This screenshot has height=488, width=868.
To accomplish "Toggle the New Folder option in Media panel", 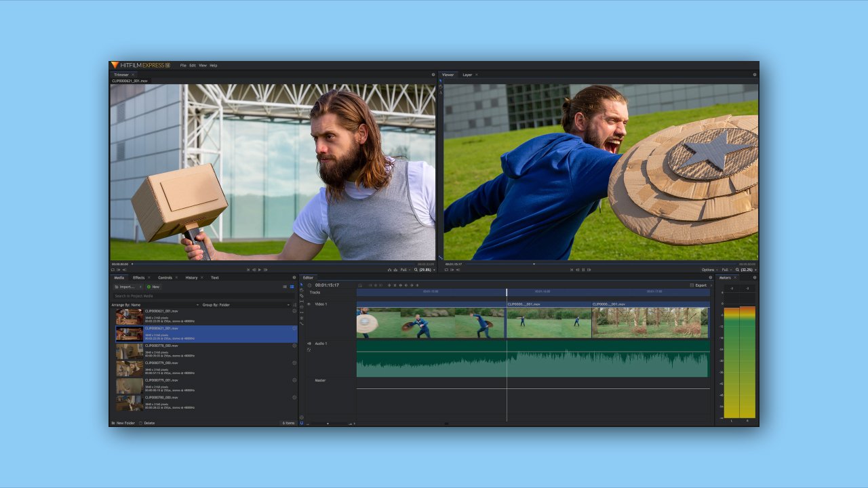I will 125,422.
